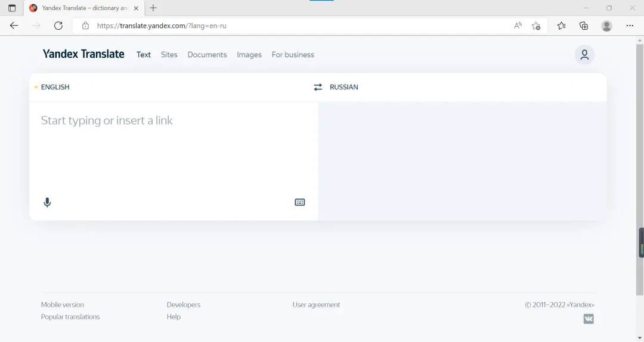Open the For business tab
The width and height of the screenshot is (644, 342).
(x=293, y=55)
